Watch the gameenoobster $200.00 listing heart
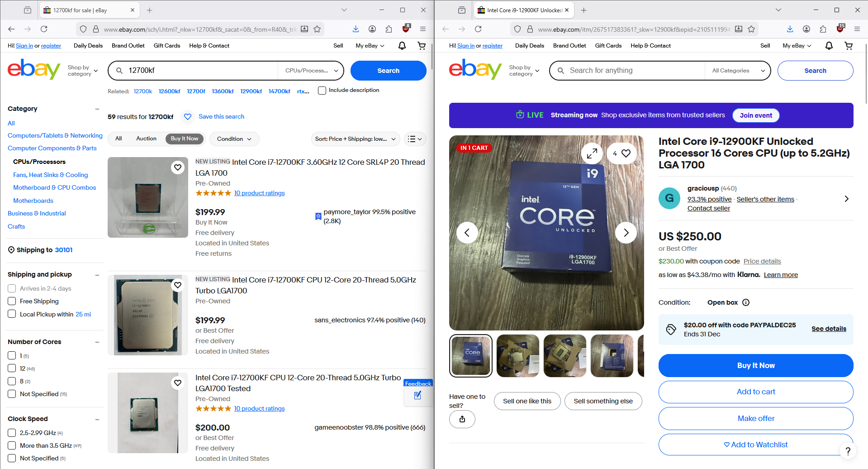Screen dimensions: 868x469 pos(178,383)
